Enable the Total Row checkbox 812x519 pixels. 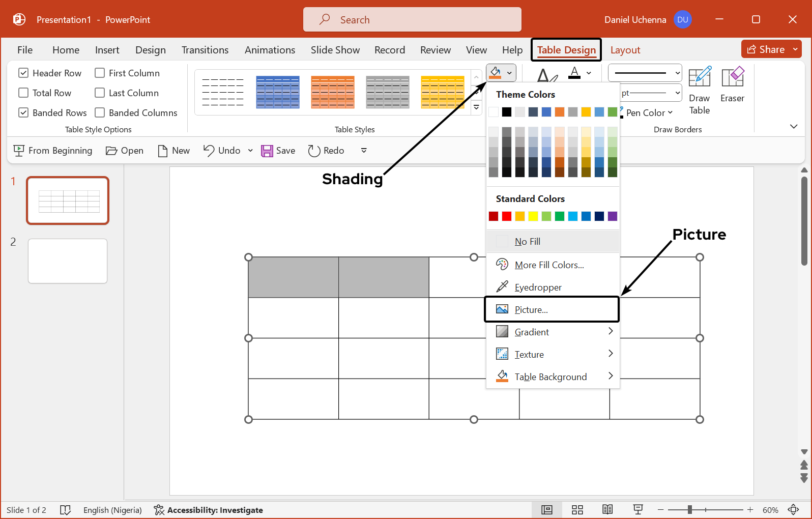click(x=23, y=93)
